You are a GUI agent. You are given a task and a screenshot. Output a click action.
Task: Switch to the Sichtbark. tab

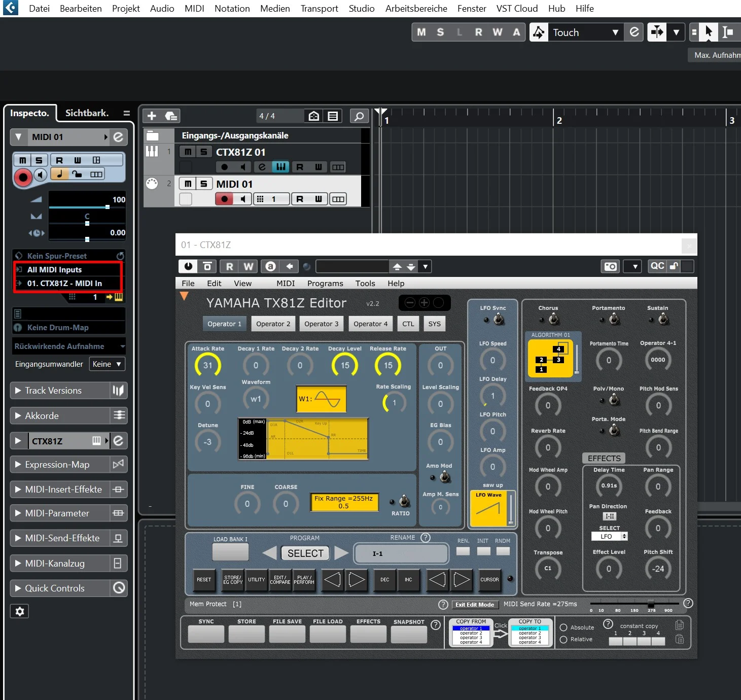click(87, 113)
